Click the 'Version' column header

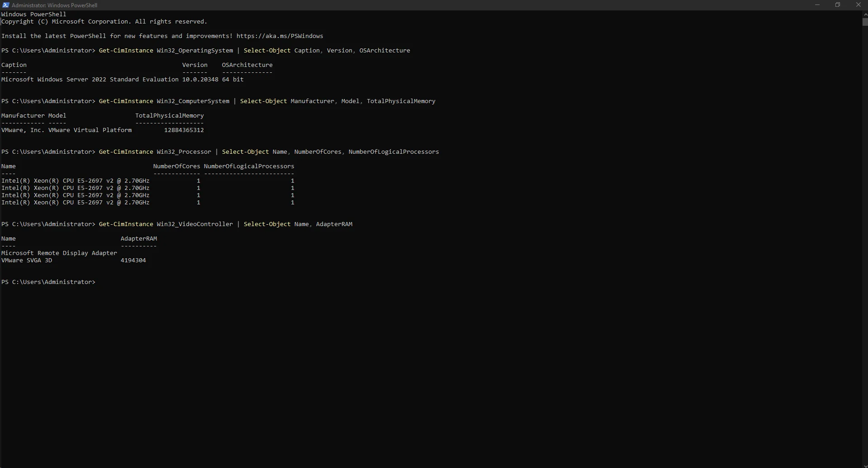coord(195,65)
